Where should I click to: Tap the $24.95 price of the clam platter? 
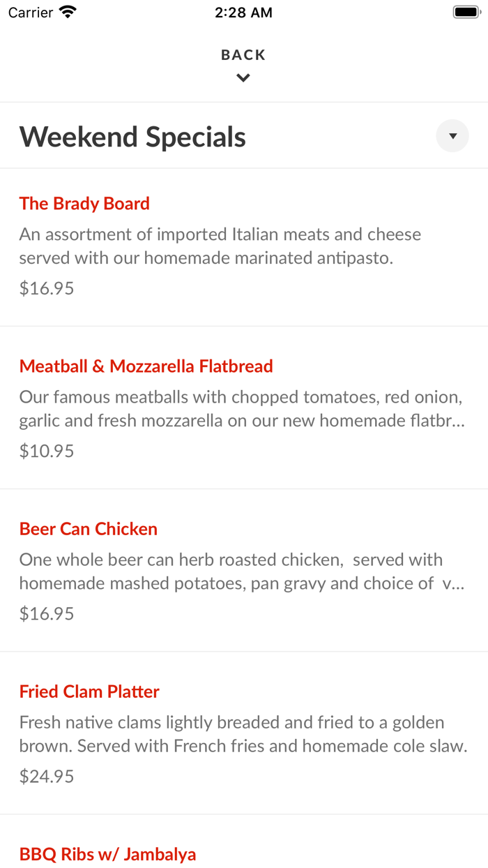pyautogui.click(x=46, y=775)
